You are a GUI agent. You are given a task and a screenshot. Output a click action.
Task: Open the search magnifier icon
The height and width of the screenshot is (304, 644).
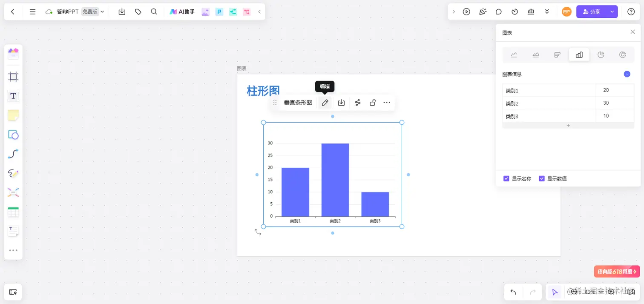tap(154, 12)
